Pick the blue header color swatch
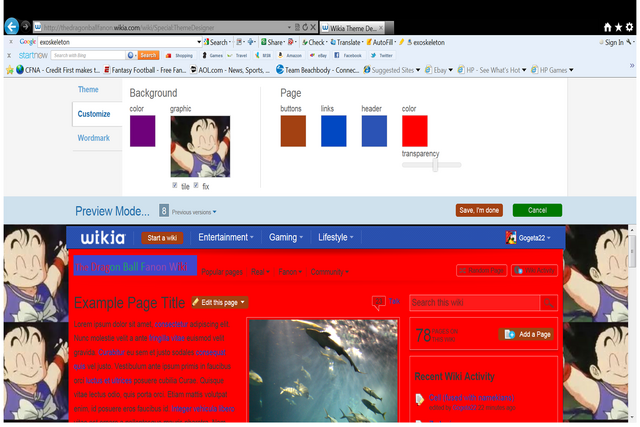Image resolution: width=640 pixels, height=427 pixels. point(374,131)
